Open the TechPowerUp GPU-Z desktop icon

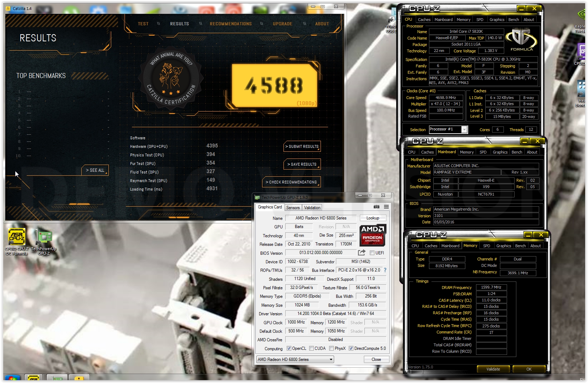click(44, 241)
